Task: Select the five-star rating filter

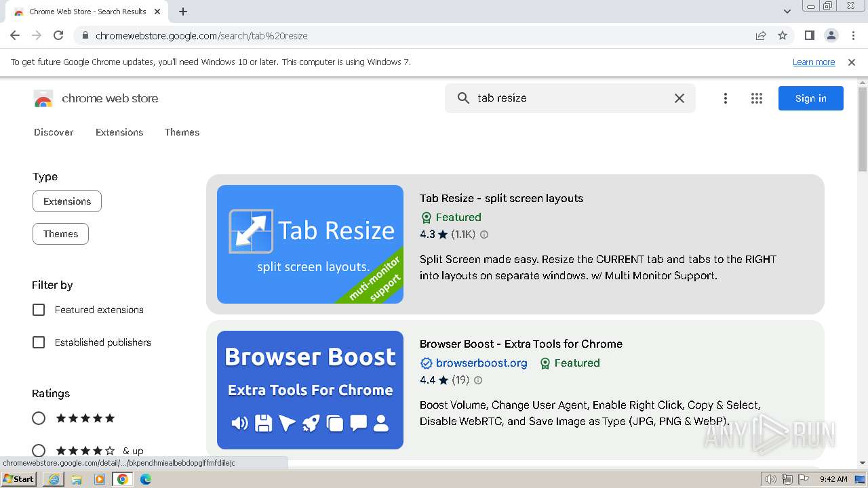Action: [39, 418]
